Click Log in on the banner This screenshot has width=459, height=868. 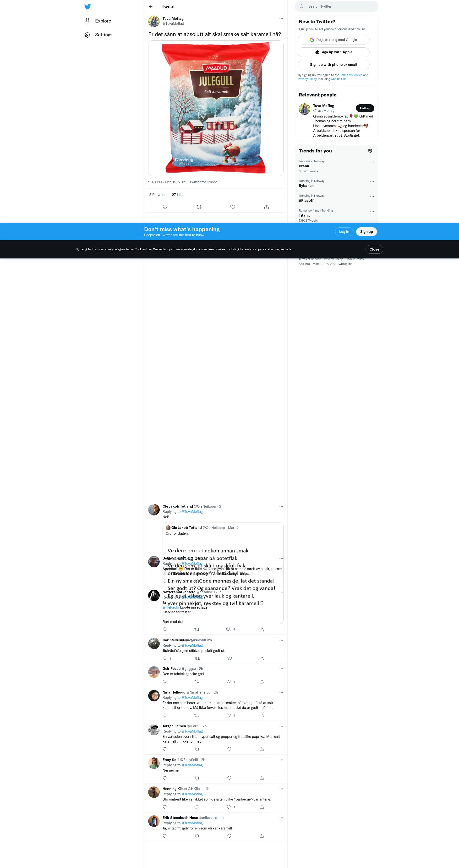click(x=344, y=232)
